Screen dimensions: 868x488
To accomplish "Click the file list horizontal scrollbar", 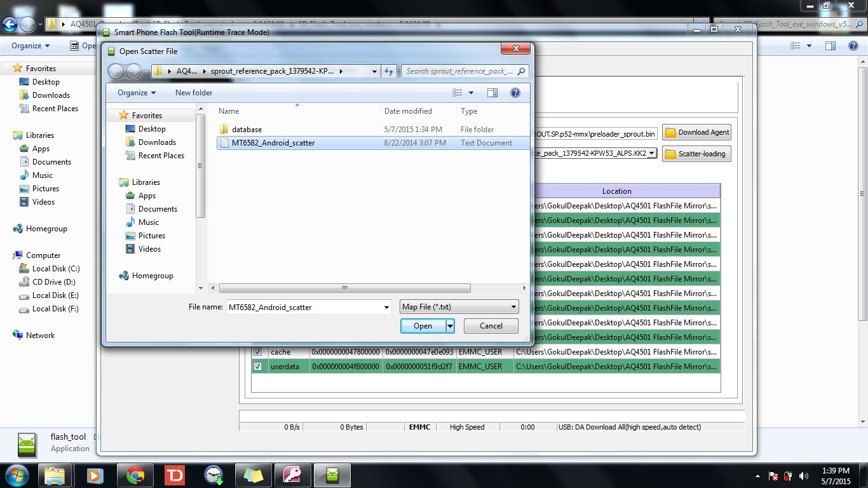I will coord(344,288).
